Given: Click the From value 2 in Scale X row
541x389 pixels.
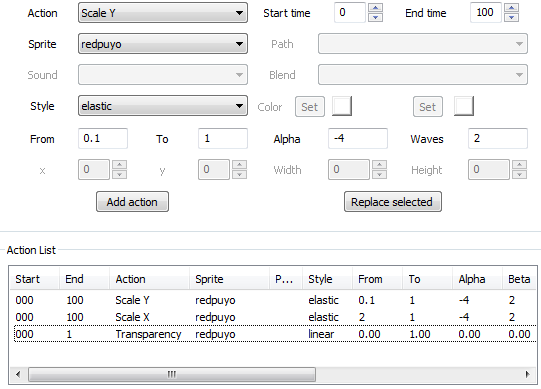Looking at the screenshot, I should tap(362, 317).
